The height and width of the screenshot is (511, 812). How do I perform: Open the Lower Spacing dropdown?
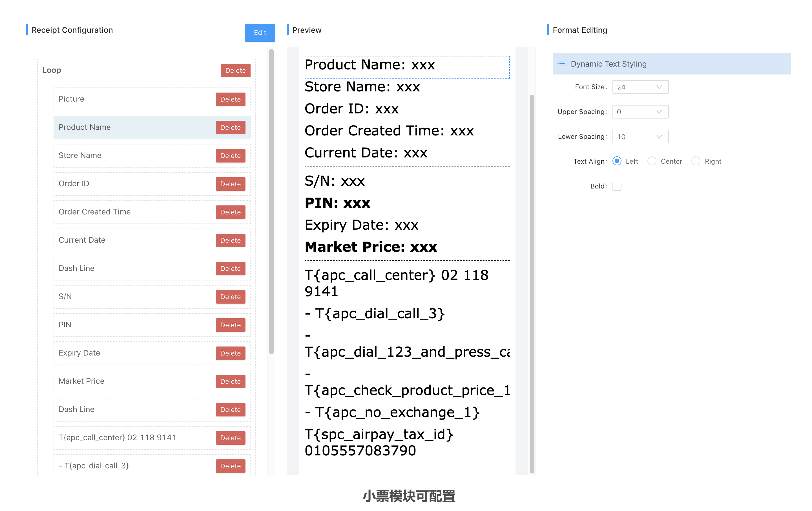coord(640,137)
